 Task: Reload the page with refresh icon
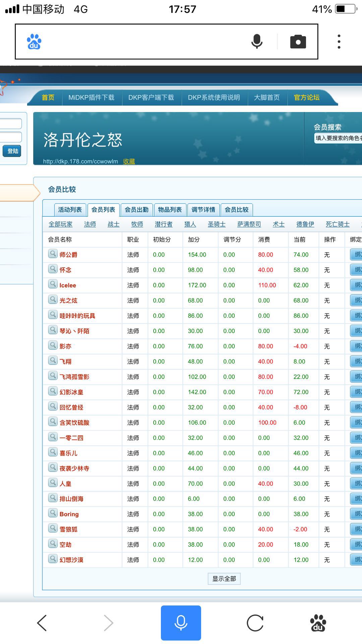point(255,623)
